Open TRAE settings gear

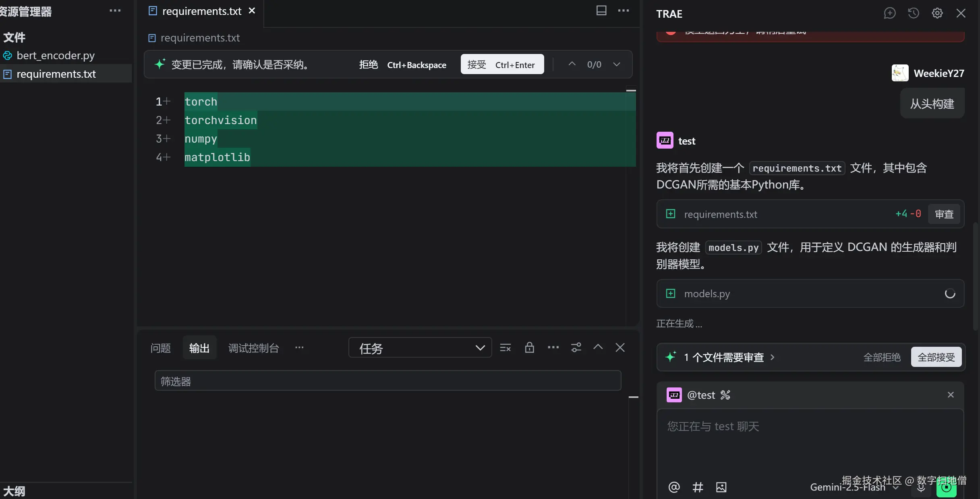937,13
